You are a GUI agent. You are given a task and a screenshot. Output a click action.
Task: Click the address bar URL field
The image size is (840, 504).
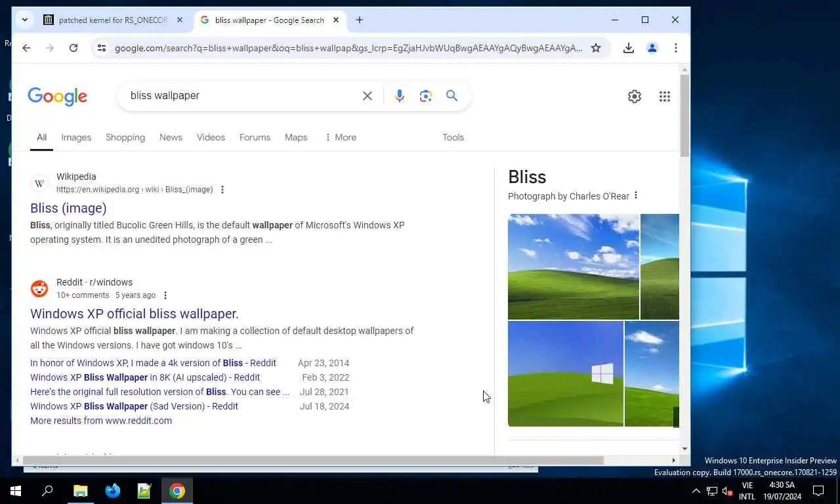[x=348, y=48]
